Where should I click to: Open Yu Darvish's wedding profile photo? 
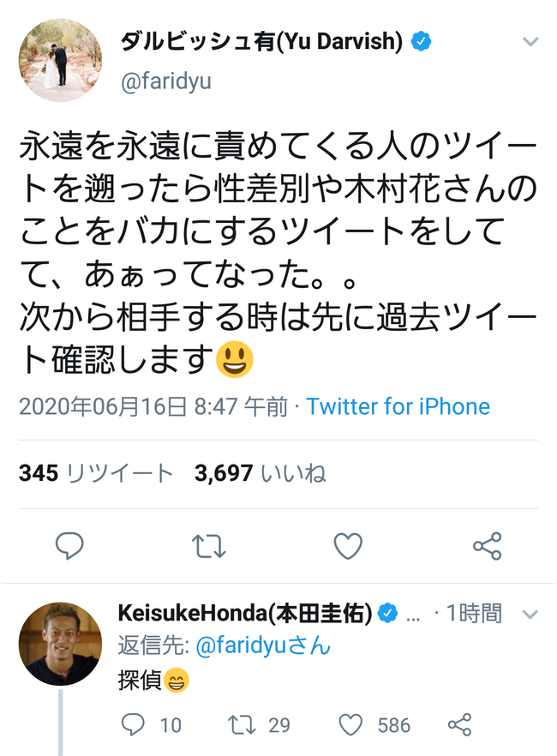click(60, 60)
